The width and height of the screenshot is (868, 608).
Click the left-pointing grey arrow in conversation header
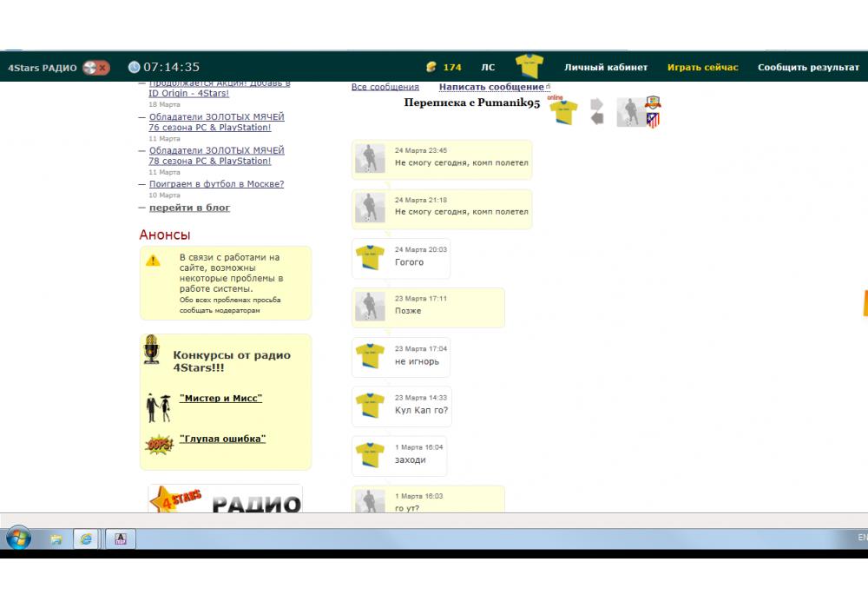click(x=597, y=118)
